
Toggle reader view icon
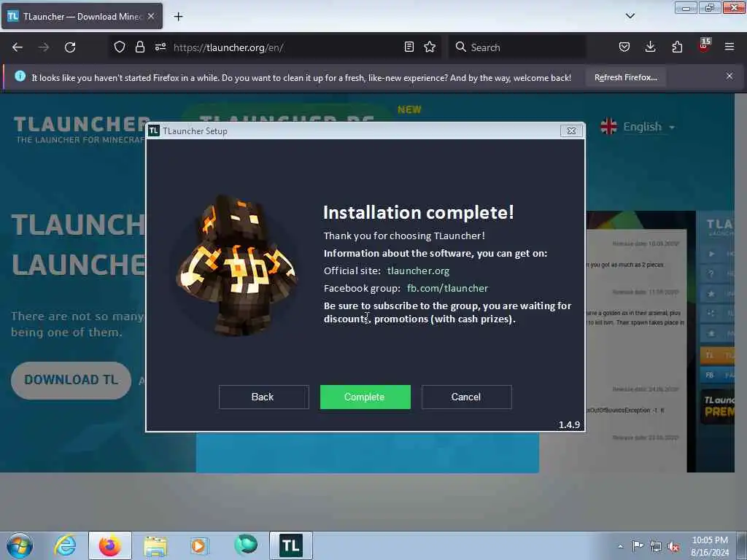[x=409, y=47]
